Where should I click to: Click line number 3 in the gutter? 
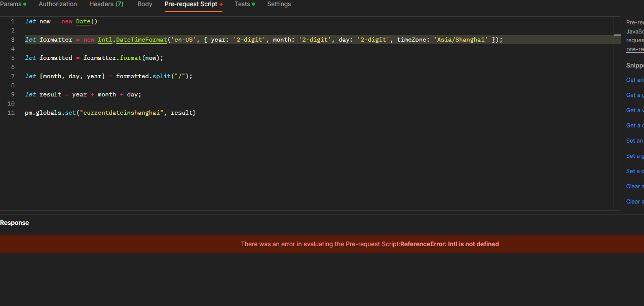click(x=13, y=40)
